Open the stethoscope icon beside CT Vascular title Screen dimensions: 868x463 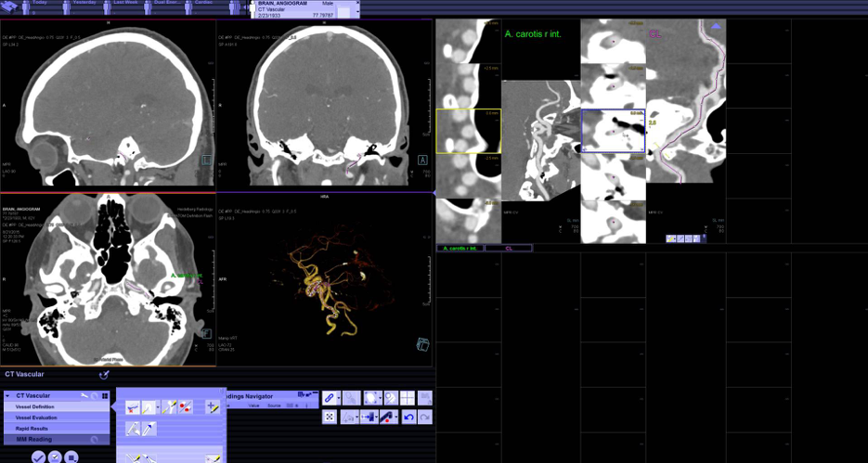[x=104, y=375]
